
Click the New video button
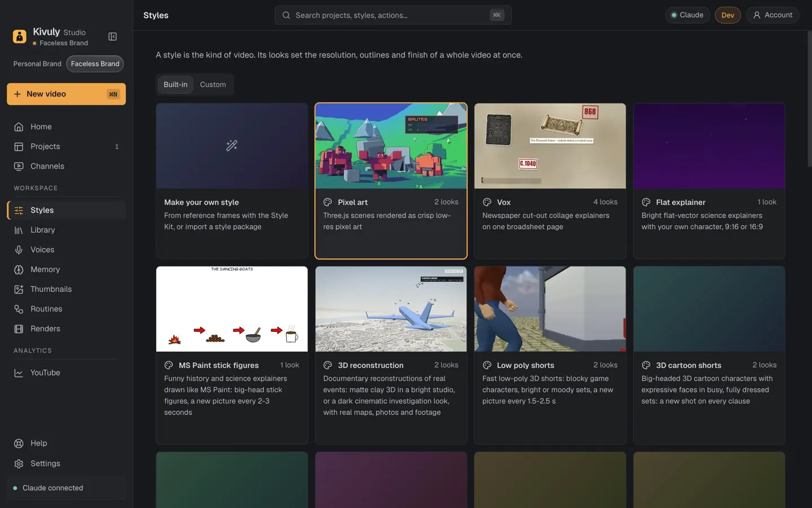[66, 94]
